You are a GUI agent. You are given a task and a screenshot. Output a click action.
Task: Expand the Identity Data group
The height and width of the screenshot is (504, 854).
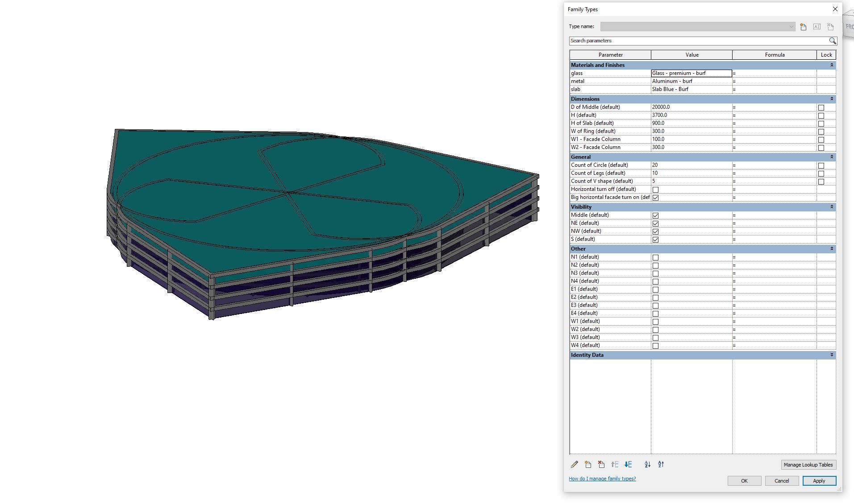(x=831, y=355)
